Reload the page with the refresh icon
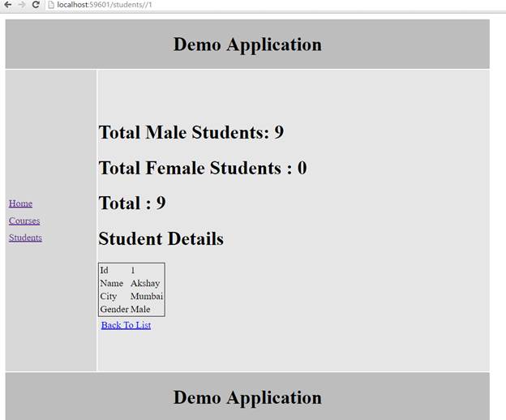This screenshot has height=420, width=506. pos(36,5)
